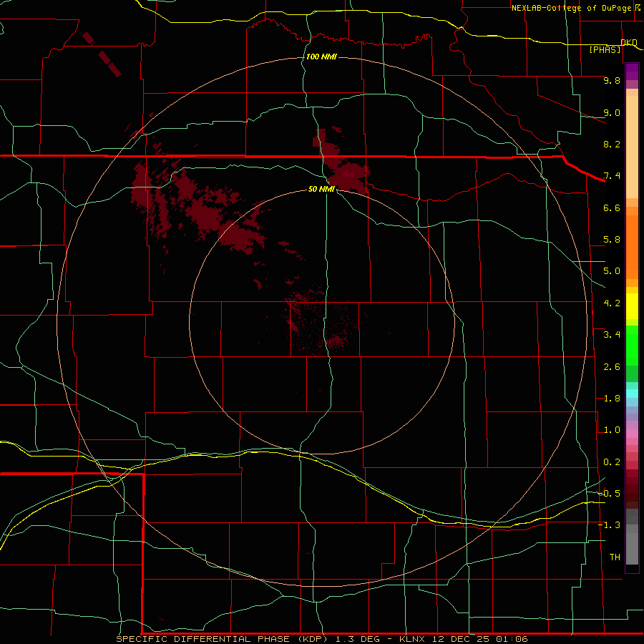Screen dimensions: 644x644
Task: Click the KLNX radar site identifier
Action: [413, 639]
